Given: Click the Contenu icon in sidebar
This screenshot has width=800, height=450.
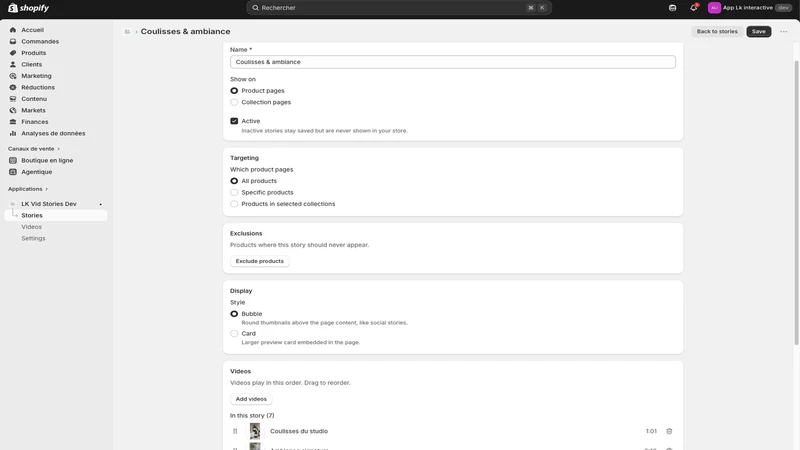Looking at the screenshot, I should (13, 99).
